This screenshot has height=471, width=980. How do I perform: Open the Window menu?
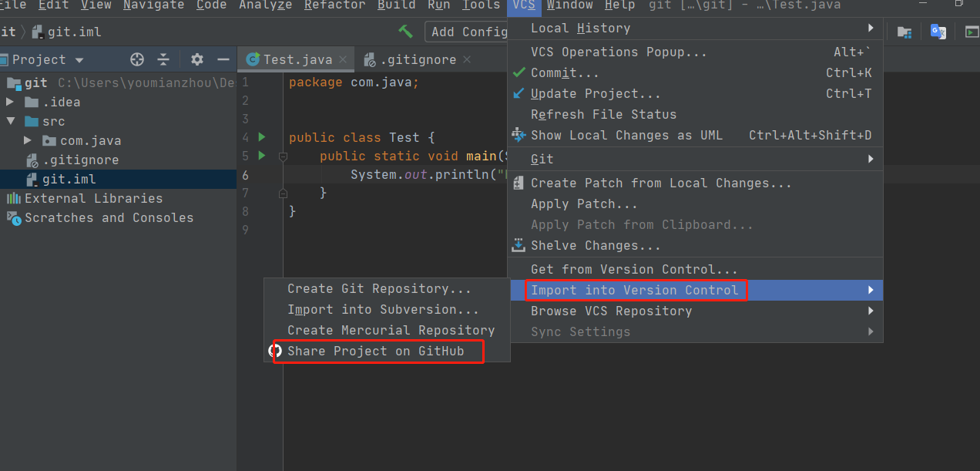569,6
